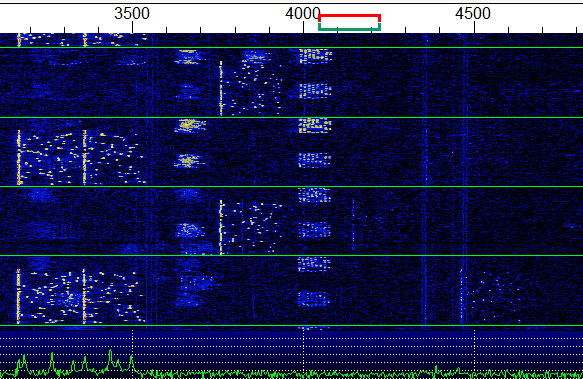The height and width of the screenshot is (379, 583).
Task: Select the bright sync line just below 3200 Hz in third band
Action: [19, 157]
